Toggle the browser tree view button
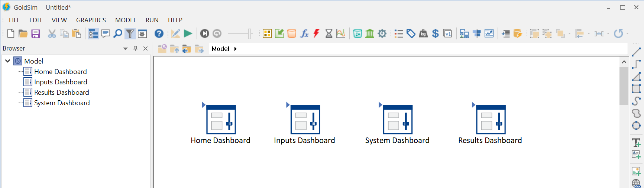The image size is (644, 188). point(93,34)
